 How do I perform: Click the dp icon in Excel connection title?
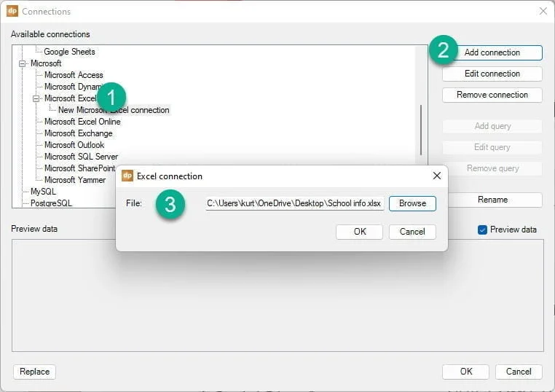127,176
